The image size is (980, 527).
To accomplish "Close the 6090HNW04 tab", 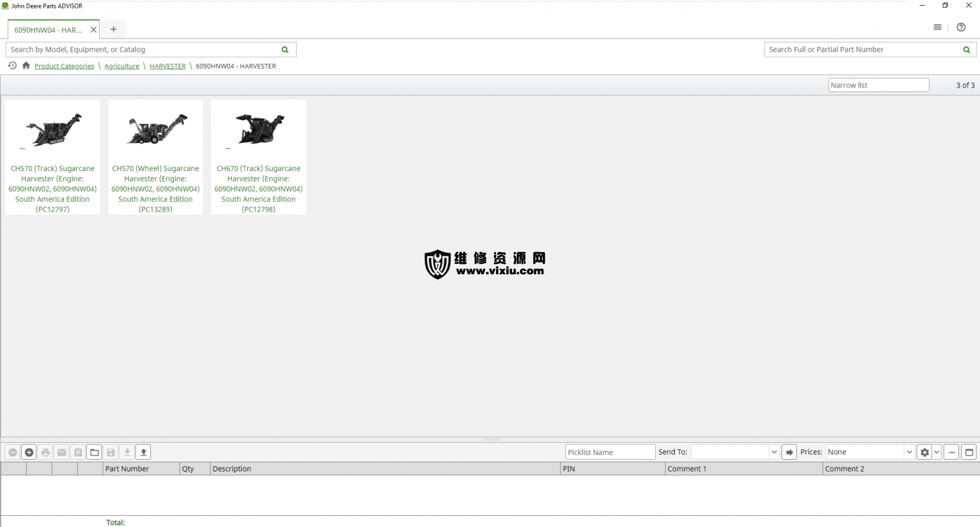I will click(93, 29).
